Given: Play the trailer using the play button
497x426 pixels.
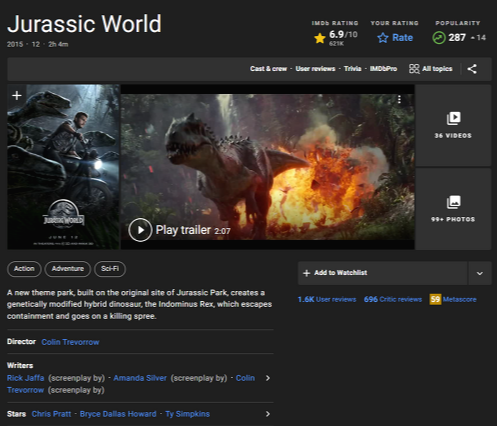Looking at the screenshot, I should 140,230.
